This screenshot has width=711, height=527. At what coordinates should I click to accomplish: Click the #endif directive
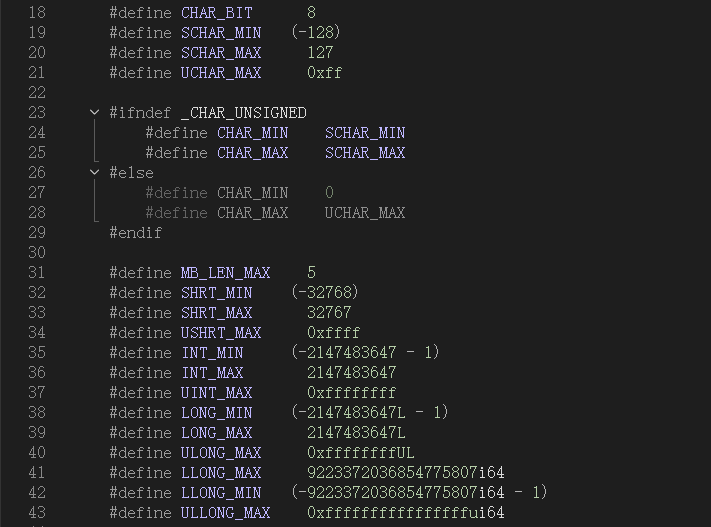(x=135, y=233)
